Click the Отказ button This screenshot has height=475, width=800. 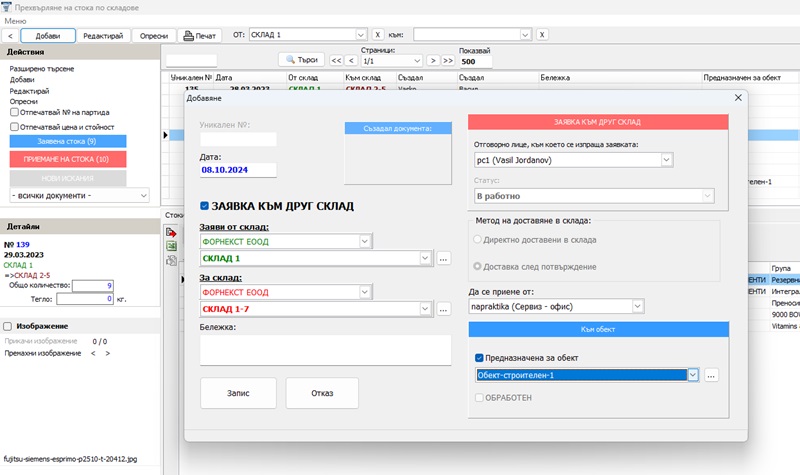[x=322, y=393]
